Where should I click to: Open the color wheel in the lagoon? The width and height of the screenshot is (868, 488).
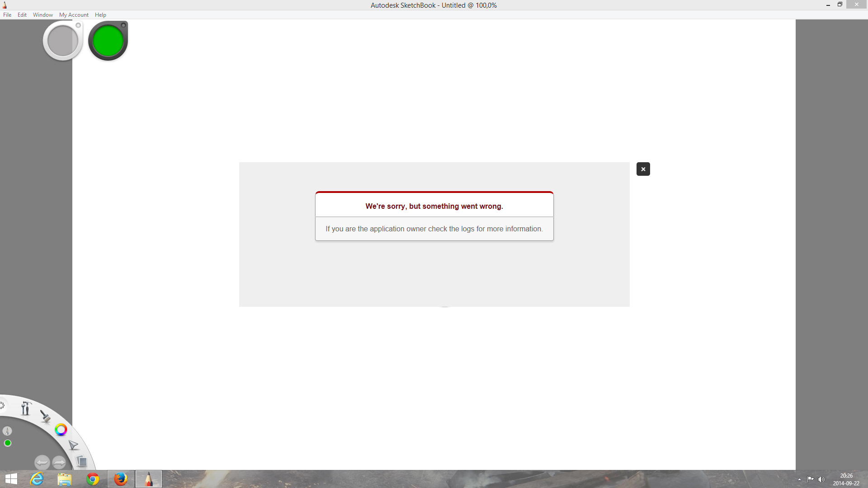pyautogui.click(x=61, y=430)
